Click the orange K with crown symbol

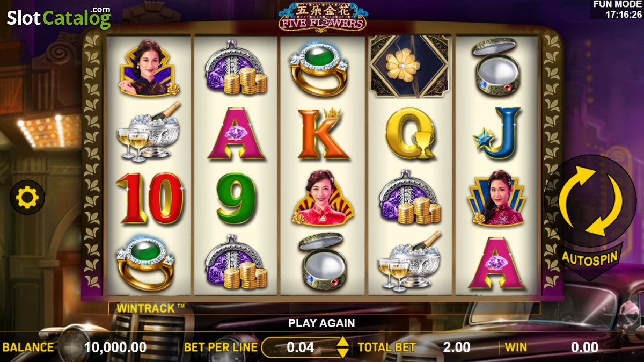click(323, 134)
